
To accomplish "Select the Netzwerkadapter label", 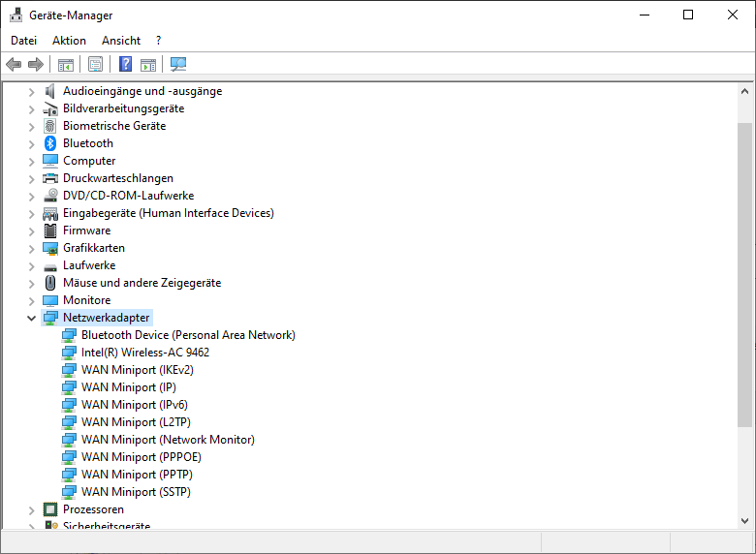I will (106, 318).
